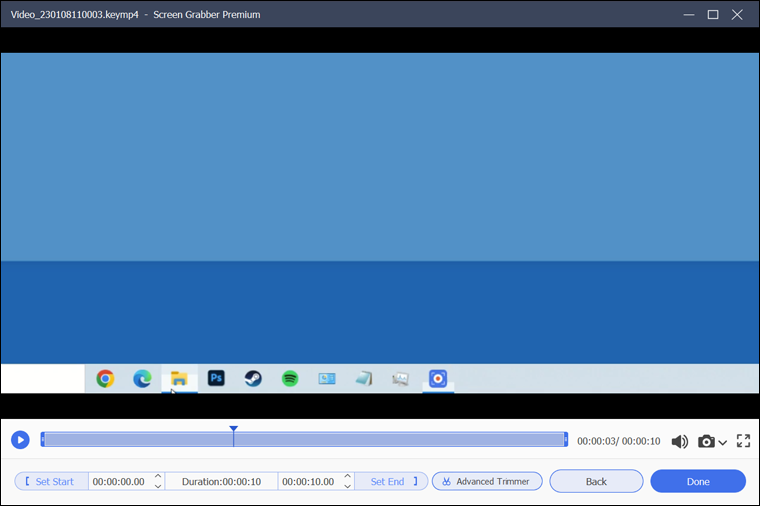Click the Set End button
Screen dimensions: 760x506
[392, 481]
